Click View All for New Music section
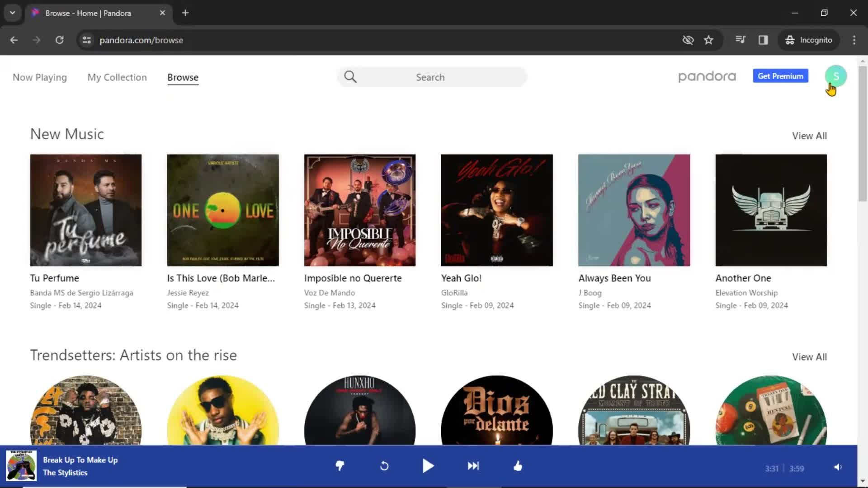 click(810, 136)
